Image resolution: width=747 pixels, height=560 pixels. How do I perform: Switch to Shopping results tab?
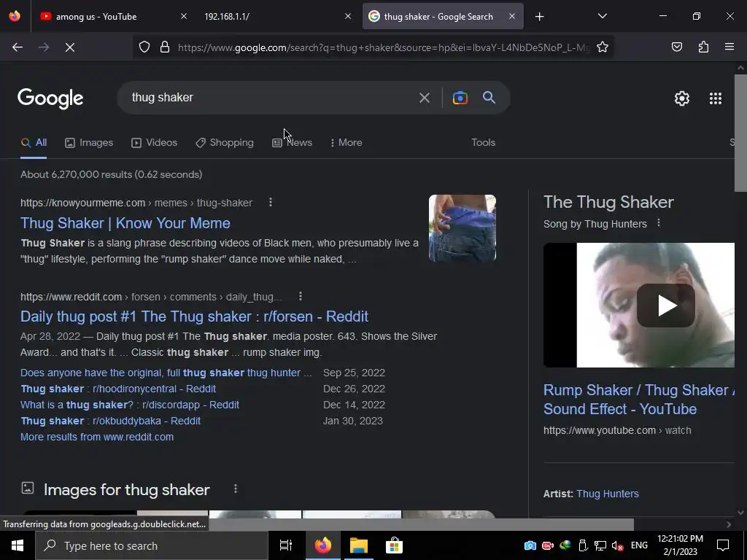click(225, 142)
